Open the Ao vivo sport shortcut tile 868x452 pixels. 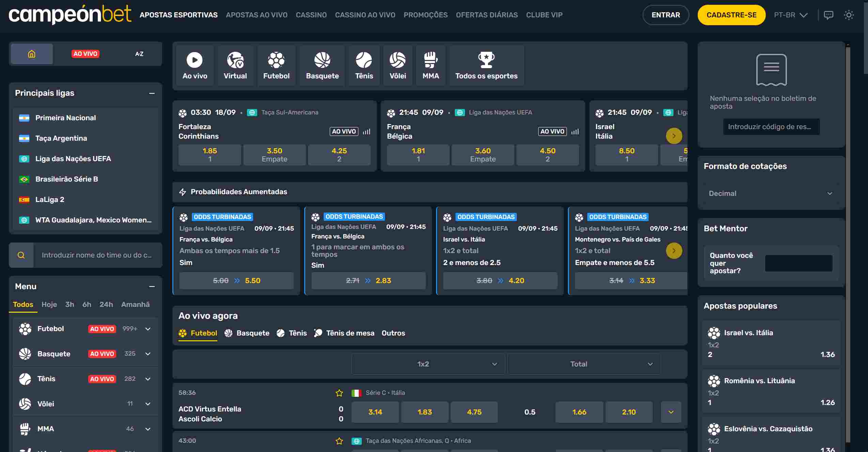pyautogui.click(x=195, y=66)
